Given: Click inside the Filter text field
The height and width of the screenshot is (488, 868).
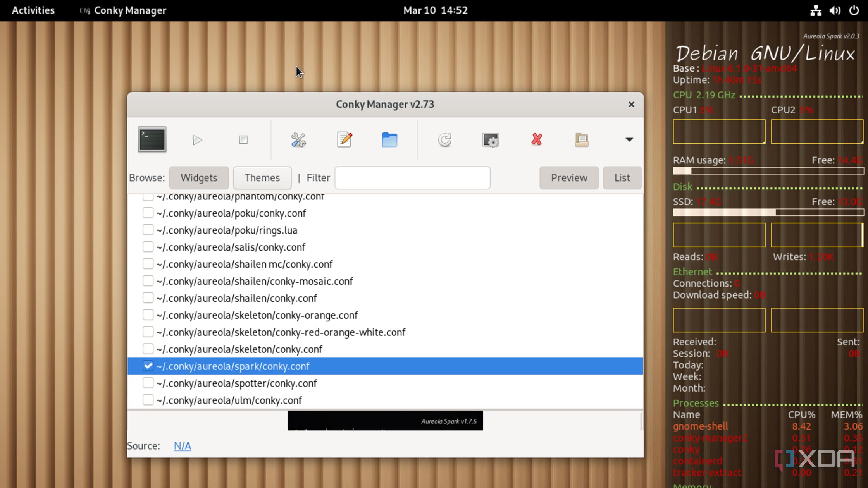Looking at the screenshot, I should (x=412, y=178).
